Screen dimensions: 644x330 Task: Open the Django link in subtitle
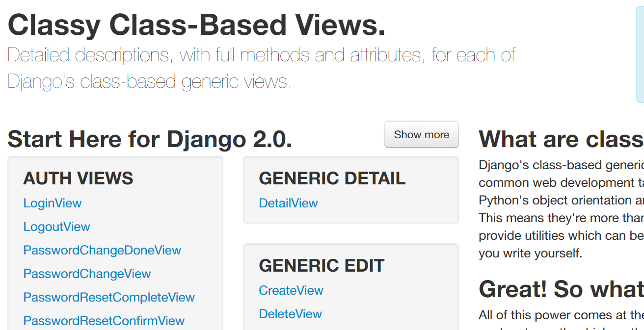click(x=35, y=81)
